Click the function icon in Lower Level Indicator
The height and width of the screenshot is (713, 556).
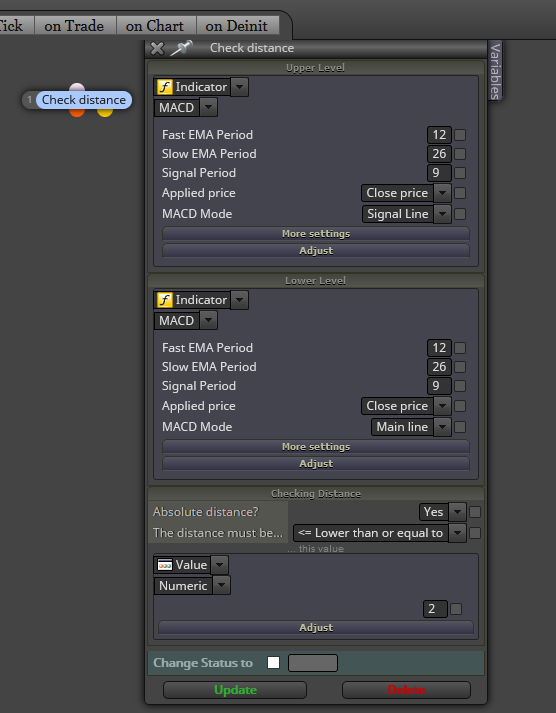165,300
